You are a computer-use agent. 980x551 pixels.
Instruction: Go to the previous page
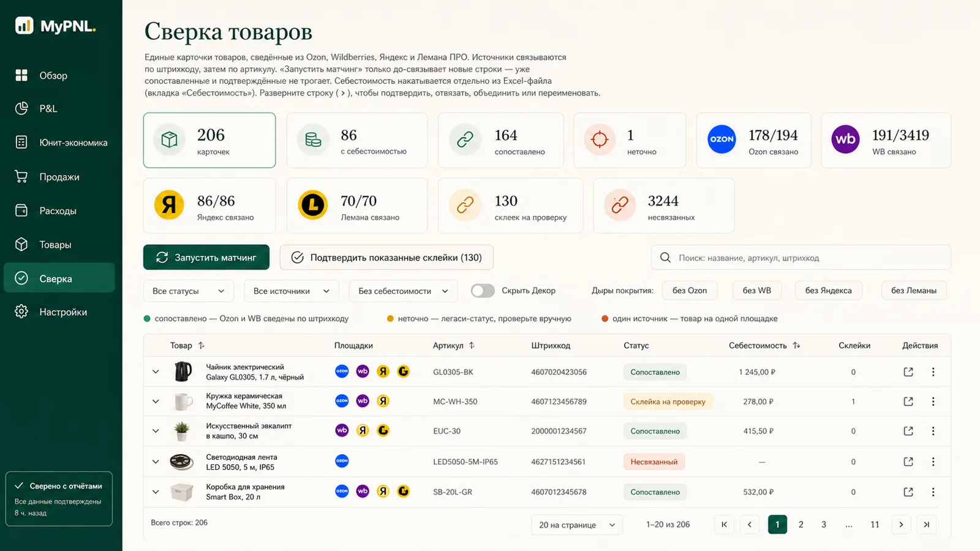pos(749,525)
